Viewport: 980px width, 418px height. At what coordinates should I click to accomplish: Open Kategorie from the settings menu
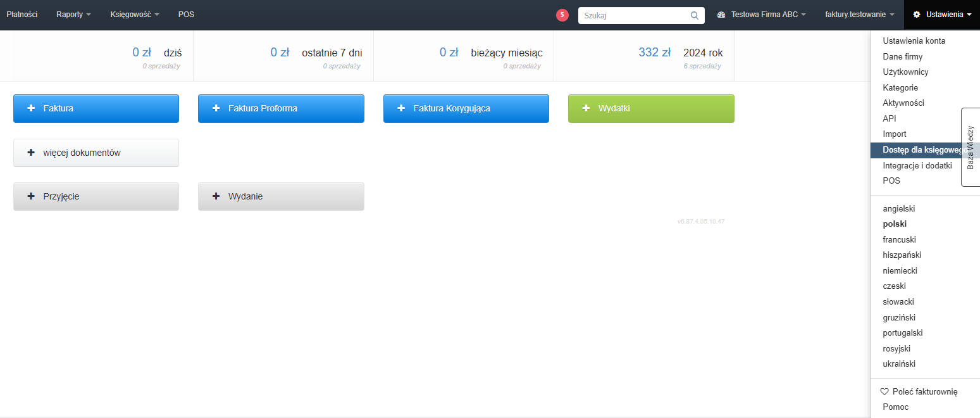point(900,87)
